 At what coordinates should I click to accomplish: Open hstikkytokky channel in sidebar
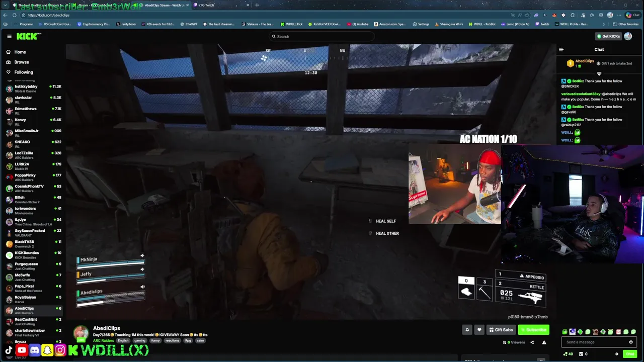point(33,88)
